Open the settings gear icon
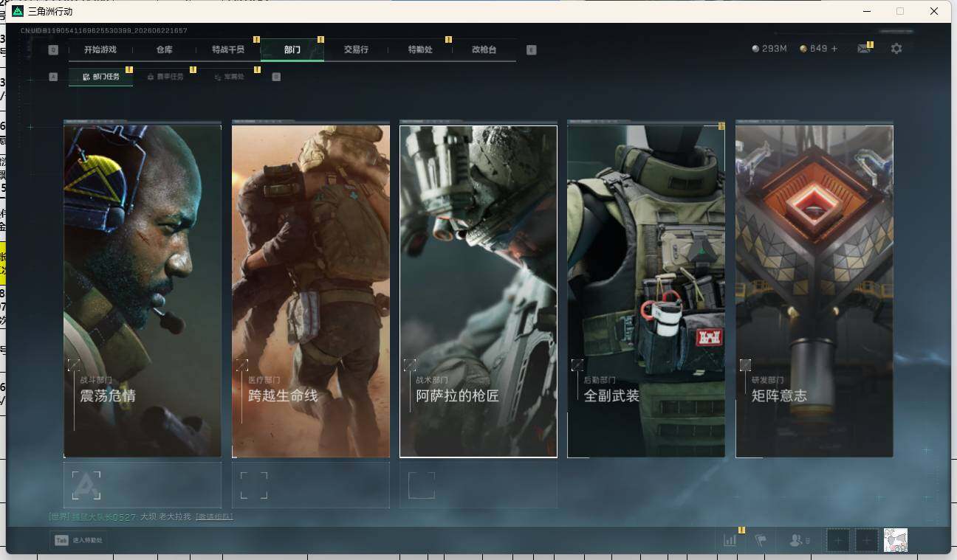Screen dimensions: 957x560 click(896, 49)
